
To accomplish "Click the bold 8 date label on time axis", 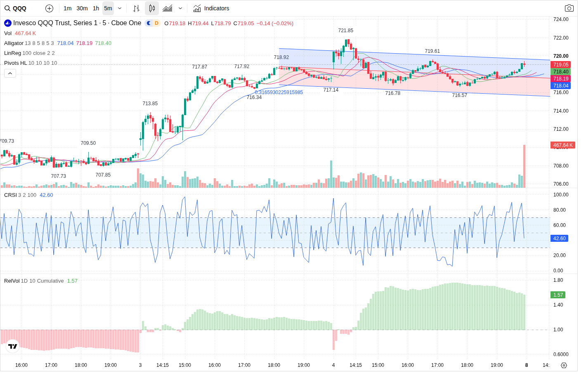I will point(527,365).
